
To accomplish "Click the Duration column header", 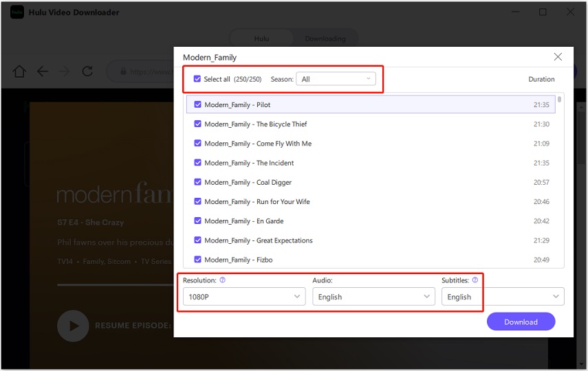I will tap(541, 79).
